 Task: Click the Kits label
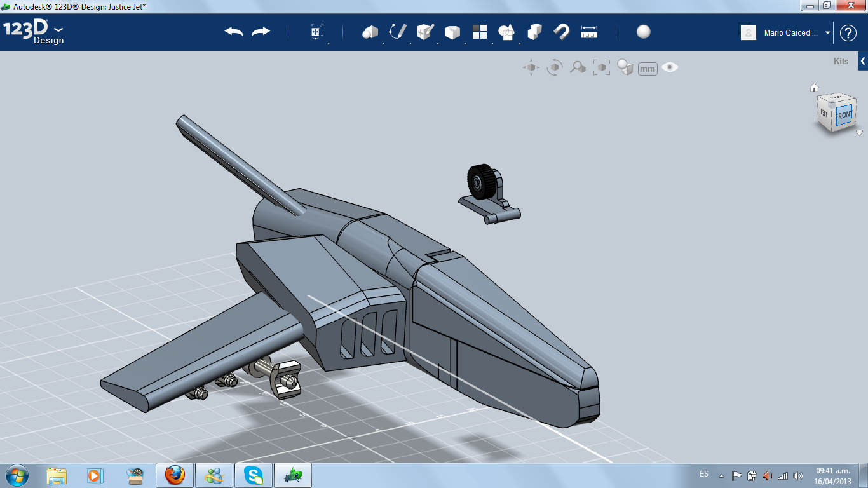(x=841, y=62)
